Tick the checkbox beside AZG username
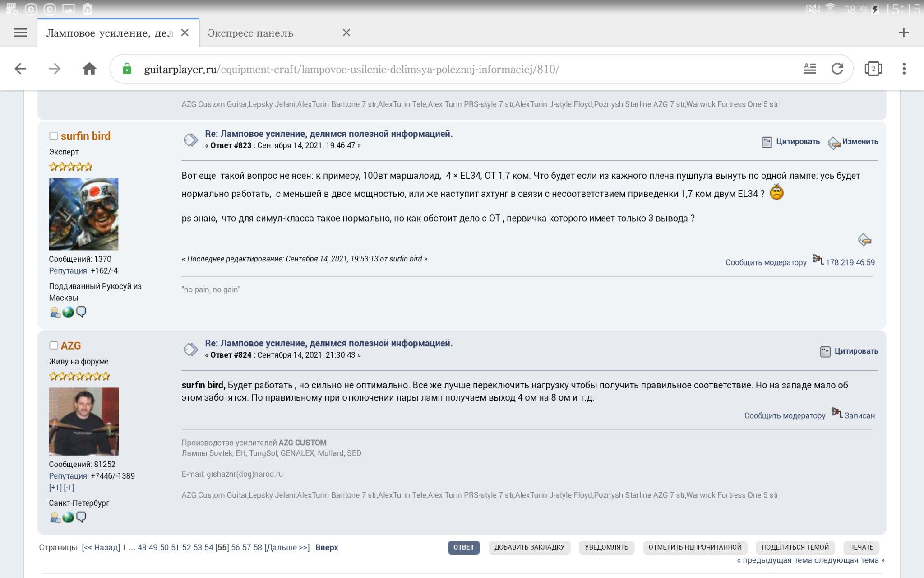Screen dimensions: 924x578 (x=54, y=345)
